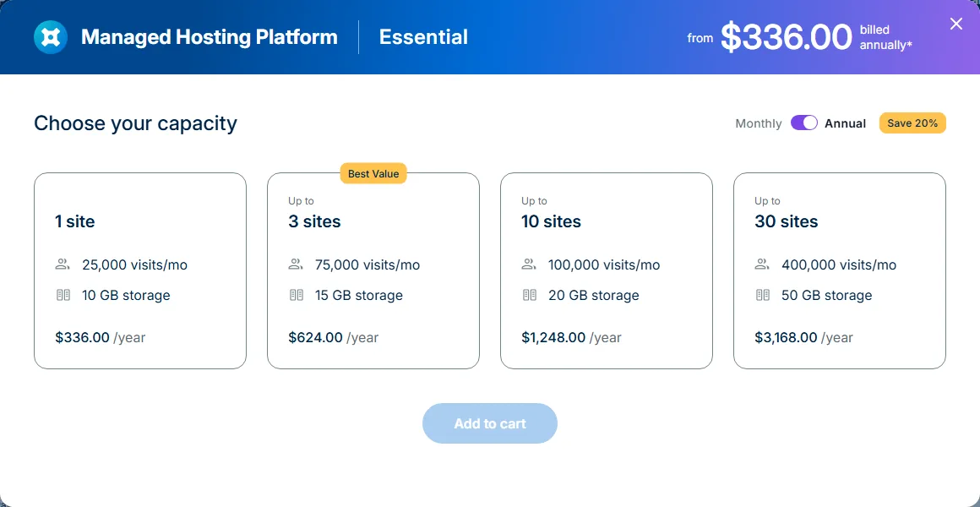Click the $624.00 /year price text
Screen dimensions: 980x507
333,338
